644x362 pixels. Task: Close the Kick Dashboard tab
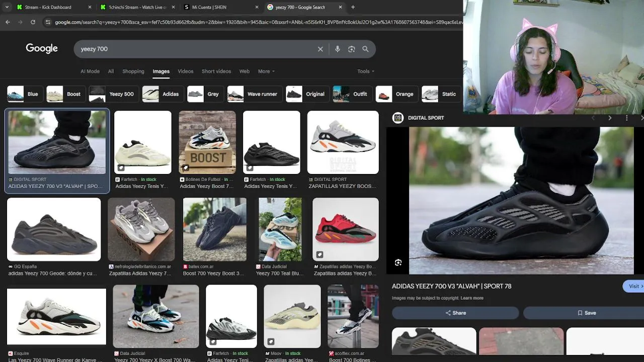coord(90,7)
